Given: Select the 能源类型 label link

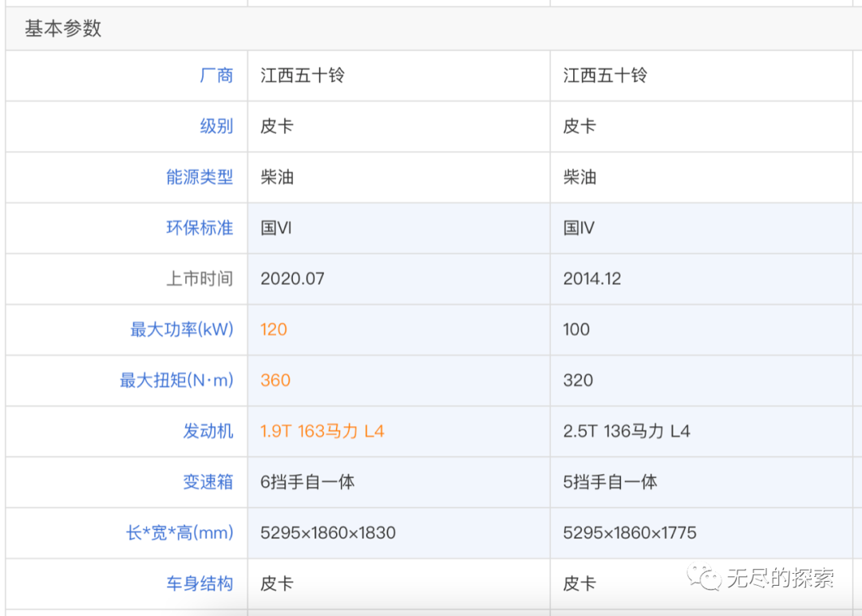Looking at the screenshot, I should coord(199,177).
